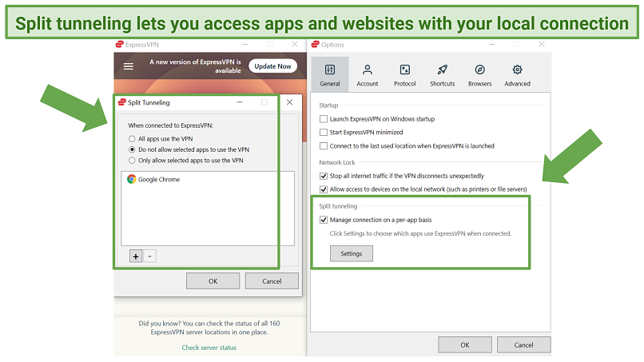This screenshot has height=362, width=644.
Task: Open the Advanced tab
Action: pos(517,75)
